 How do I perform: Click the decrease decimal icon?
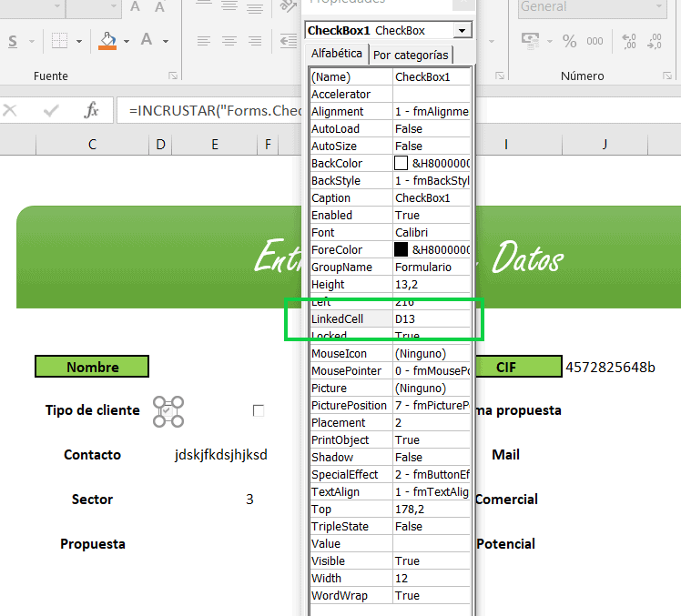pos(655,42)
